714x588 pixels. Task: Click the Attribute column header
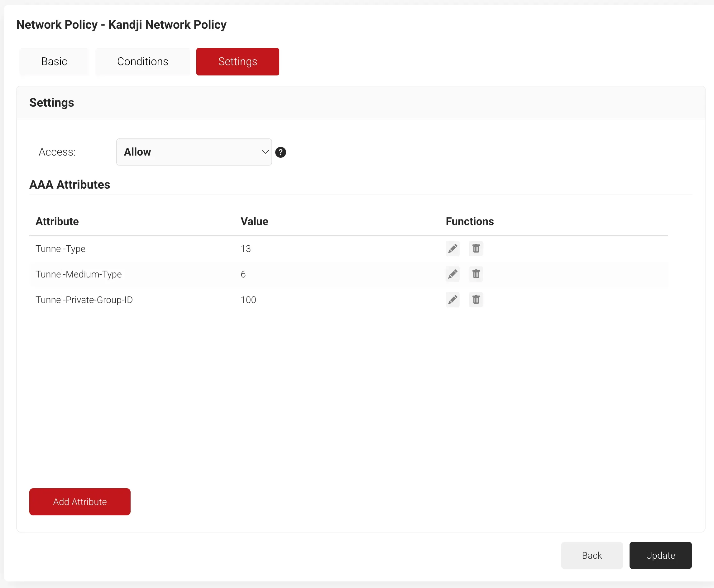point(57,222)
